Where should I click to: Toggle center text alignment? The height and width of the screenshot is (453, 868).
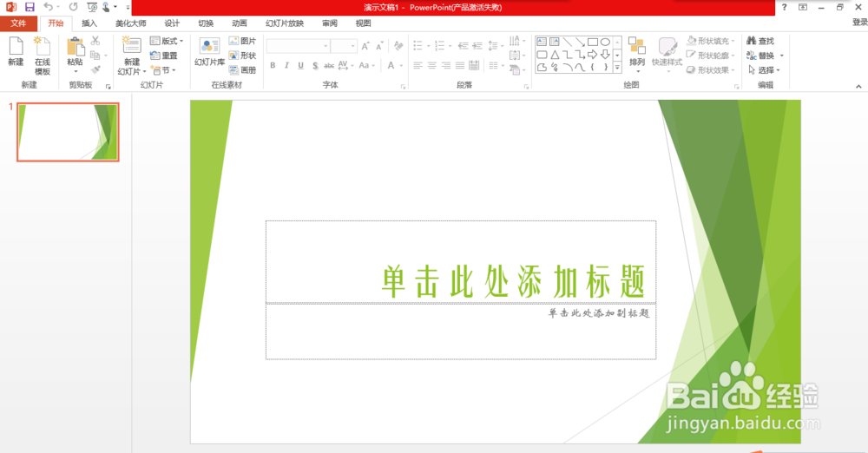click(431, 65)
